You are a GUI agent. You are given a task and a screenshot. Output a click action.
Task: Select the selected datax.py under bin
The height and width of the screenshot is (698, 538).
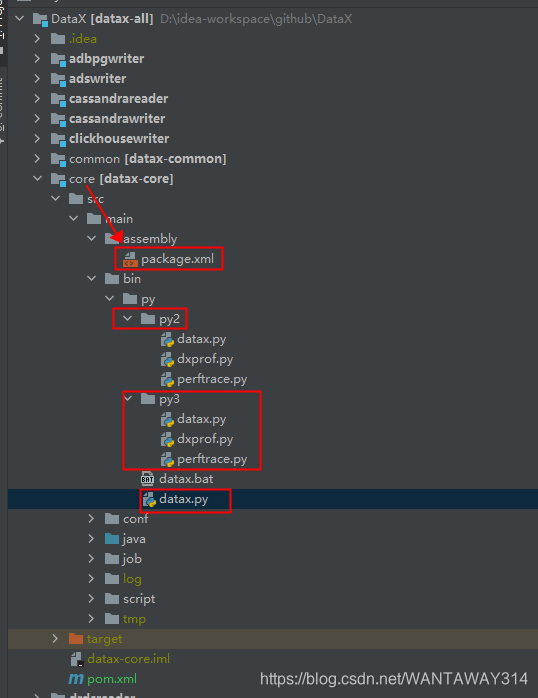(x=183, y=499)
